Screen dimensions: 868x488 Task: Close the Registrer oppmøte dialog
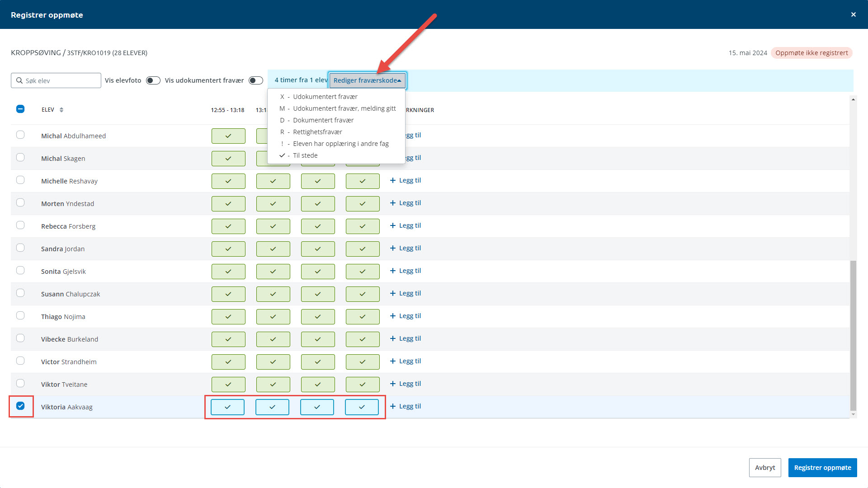tap(853, 14)
